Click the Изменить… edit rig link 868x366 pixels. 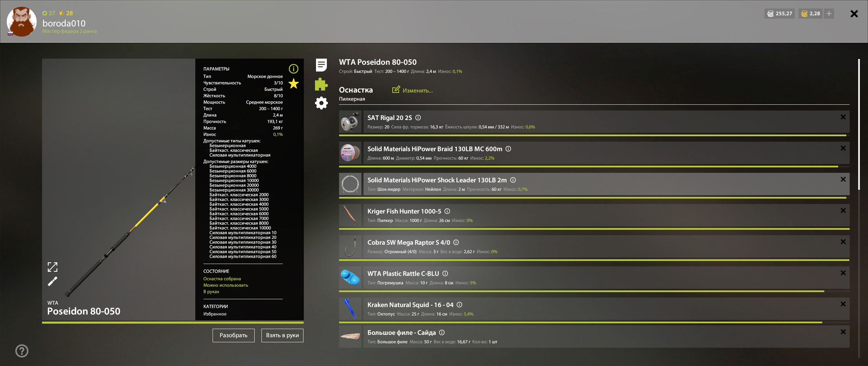coord(412,90)
